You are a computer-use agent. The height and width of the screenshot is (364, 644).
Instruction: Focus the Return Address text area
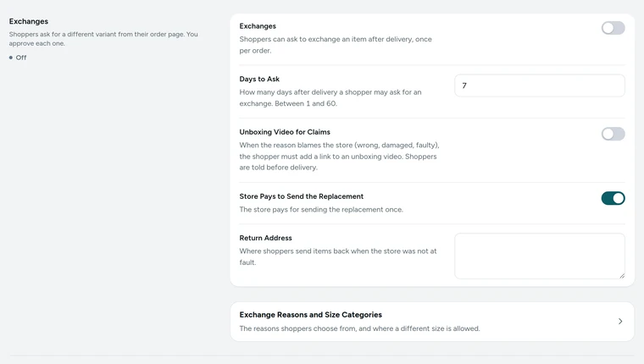point(540,256)
